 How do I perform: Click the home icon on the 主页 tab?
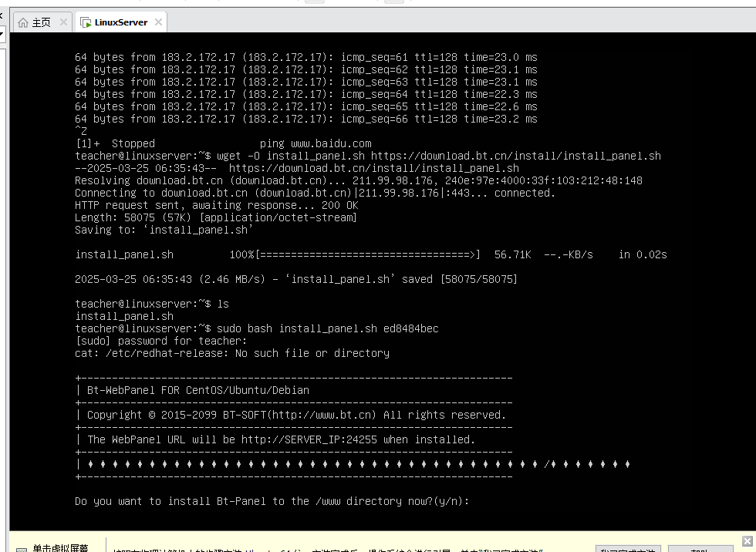click(x=23, y=22)
